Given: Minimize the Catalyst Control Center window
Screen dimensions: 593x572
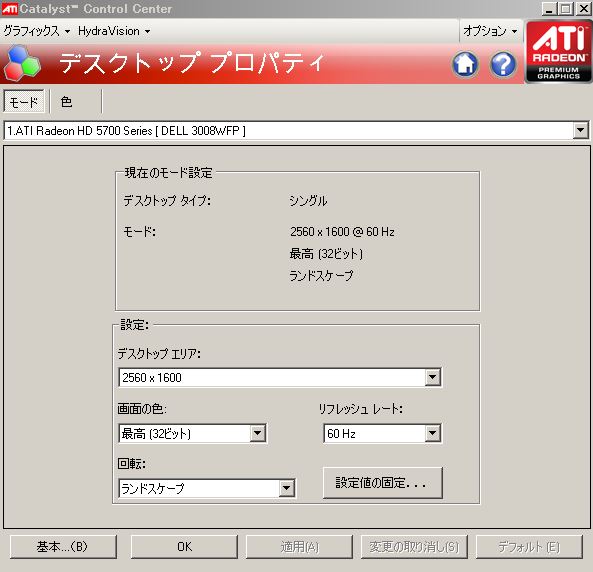Looking at the screenshot, I should [x=549, y=9].
